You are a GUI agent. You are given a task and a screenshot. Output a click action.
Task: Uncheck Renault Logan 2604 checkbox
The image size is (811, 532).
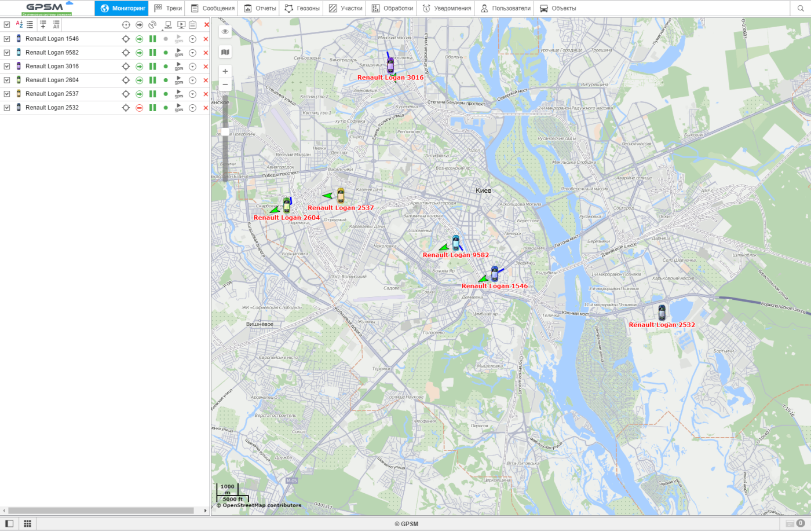pyautogui.click(x=7, y=80)
